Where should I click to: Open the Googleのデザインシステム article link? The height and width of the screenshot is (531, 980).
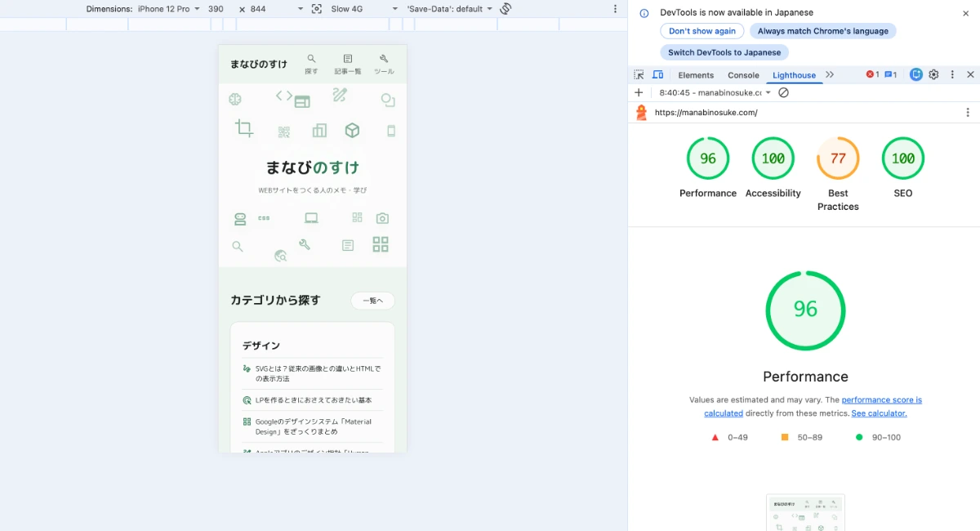click(x=313, y=426)
